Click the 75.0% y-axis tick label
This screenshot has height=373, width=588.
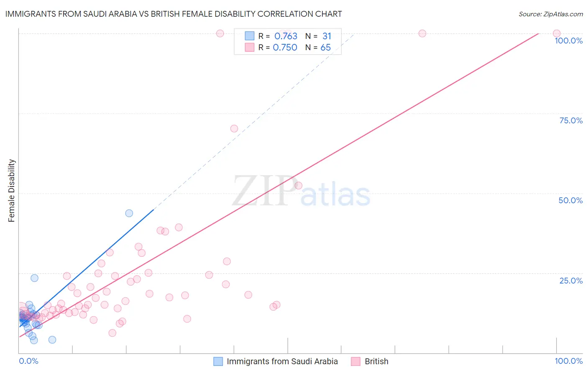pyautogui.click(x=571, y=120)
